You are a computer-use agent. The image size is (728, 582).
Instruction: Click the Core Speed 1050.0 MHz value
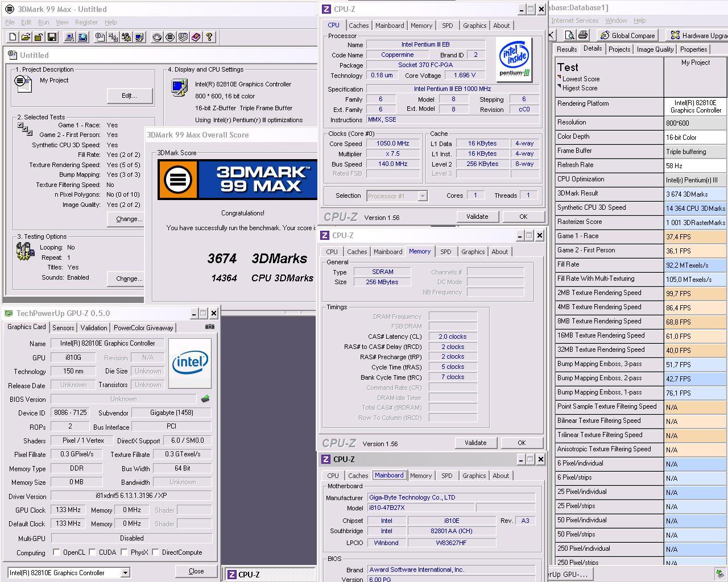392,143
